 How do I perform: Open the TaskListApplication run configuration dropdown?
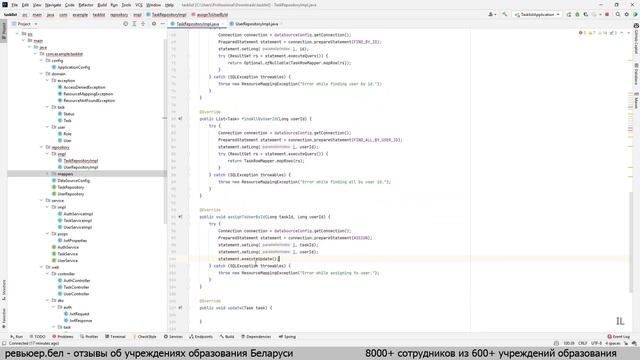point(537,14)
